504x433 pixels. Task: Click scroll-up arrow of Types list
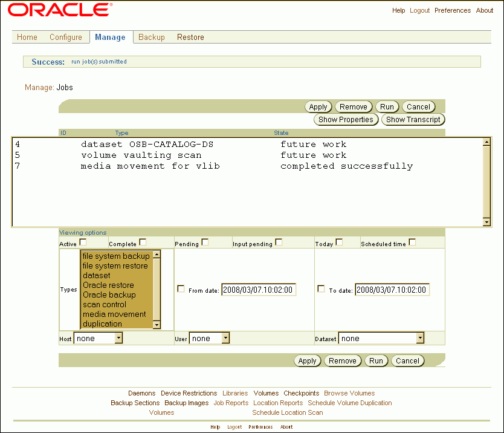(x=157, y=255)
